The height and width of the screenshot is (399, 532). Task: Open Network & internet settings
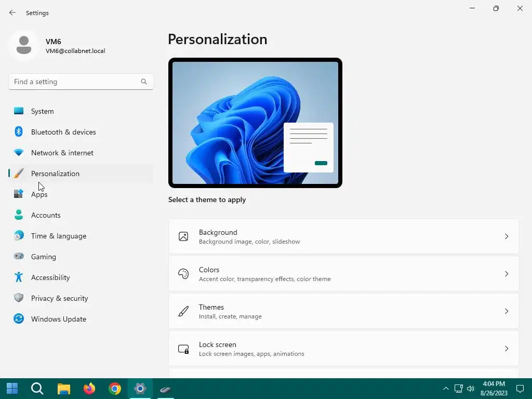[x=81, y=153]
